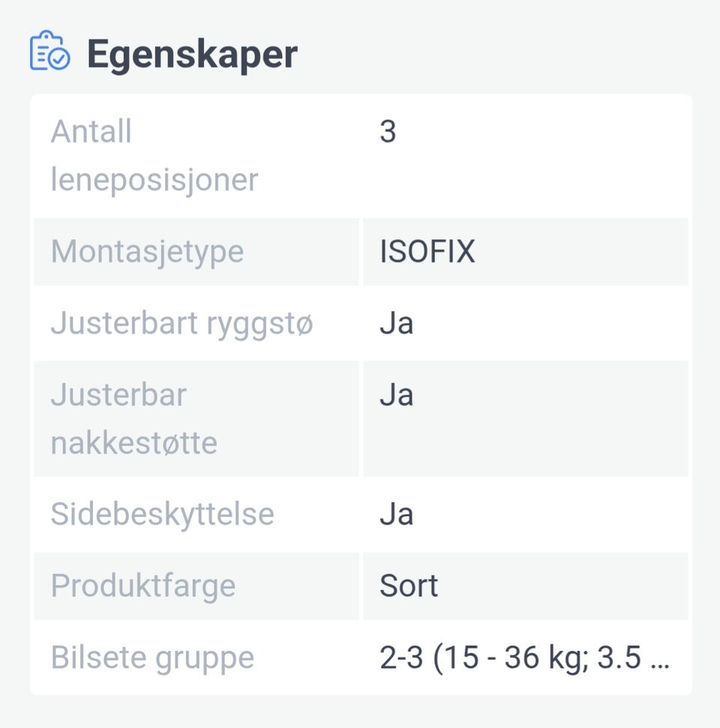Select the Justerbart ryggstø label
This screenshot has width=720, height=728.
click(181, 323)
